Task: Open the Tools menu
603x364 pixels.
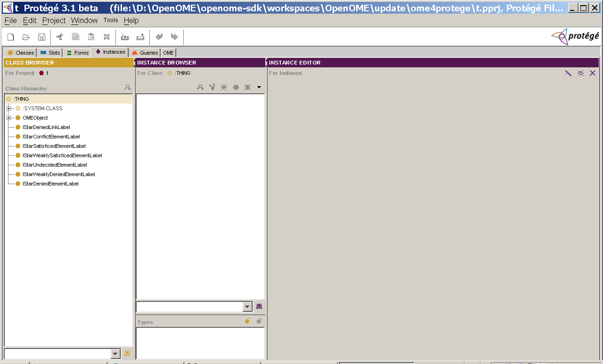Action: [x=111, y=20]
